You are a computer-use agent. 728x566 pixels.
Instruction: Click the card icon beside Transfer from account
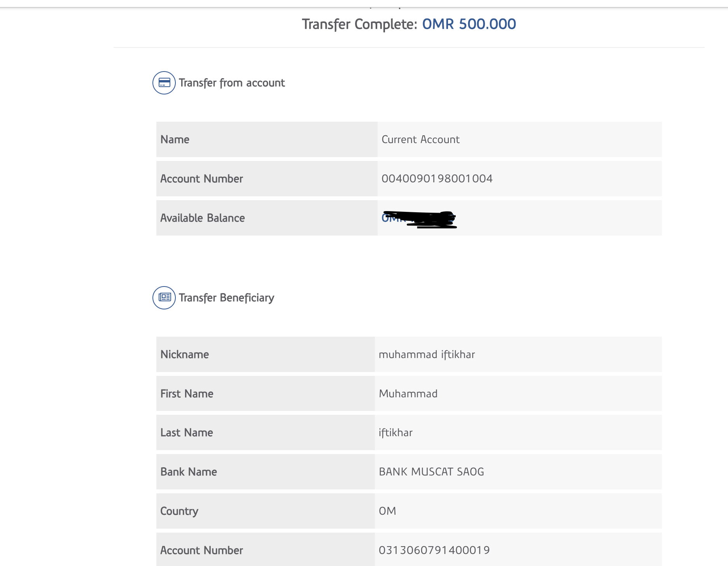coord(164,83)
